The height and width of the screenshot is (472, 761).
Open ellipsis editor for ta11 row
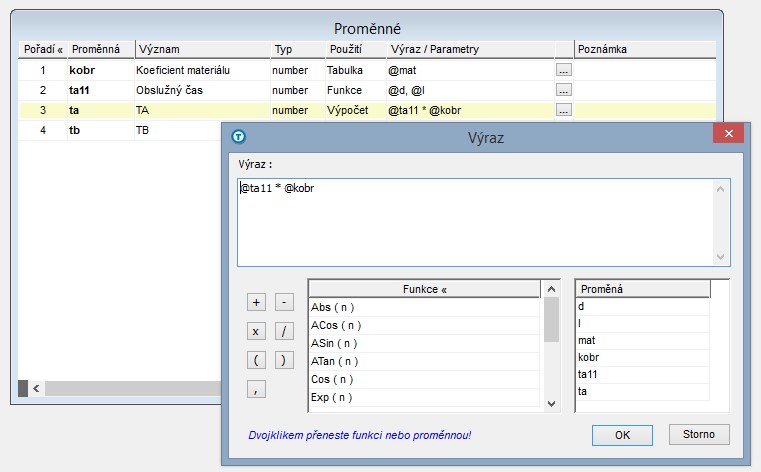click(563, 90)
